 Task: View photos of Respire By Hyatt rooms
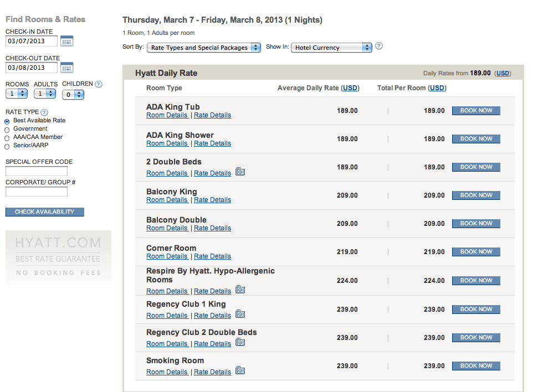pos(240,290)
